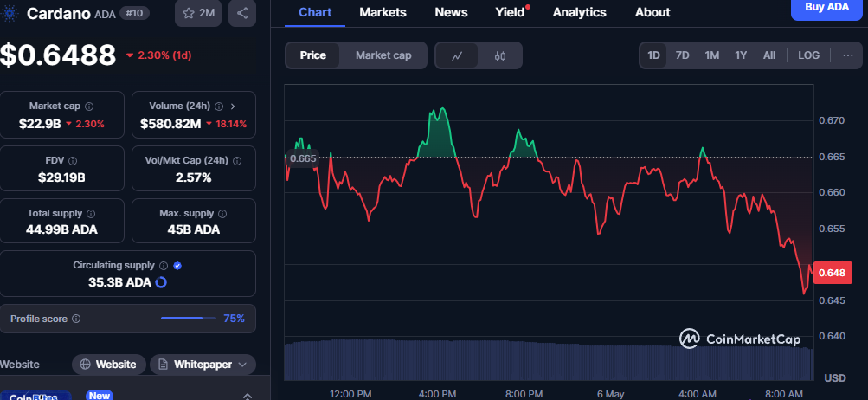868x400 pixels.
Task: Click the circulating supply progress ring
Action: coord(161,282)
